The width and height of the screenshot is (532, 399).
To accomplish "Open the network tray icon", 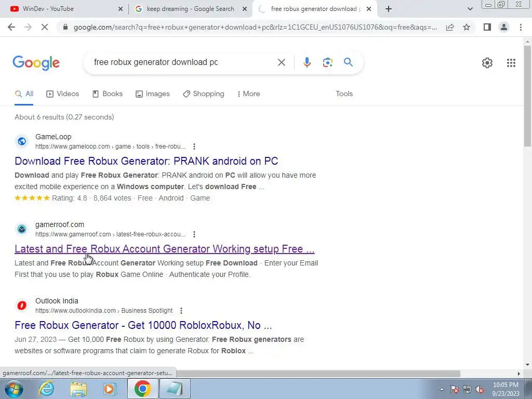I will point(467,390).
